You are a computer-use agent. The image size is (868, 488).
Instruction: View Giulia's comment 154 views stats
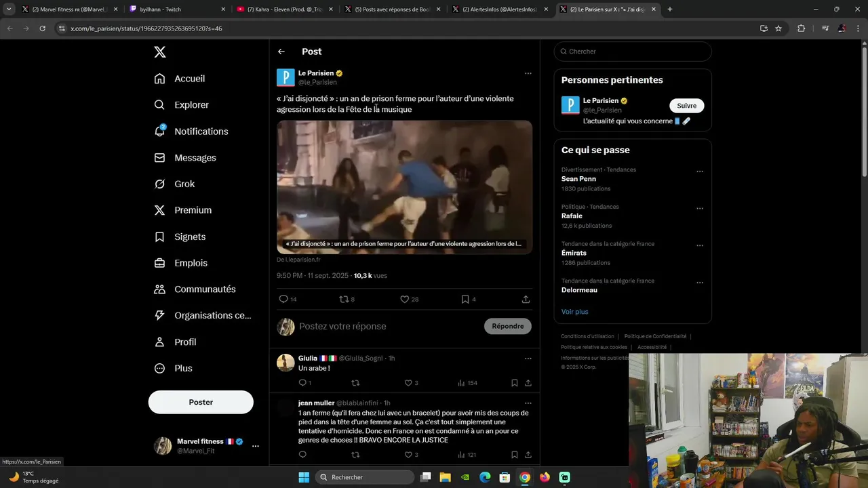point(467,383)
